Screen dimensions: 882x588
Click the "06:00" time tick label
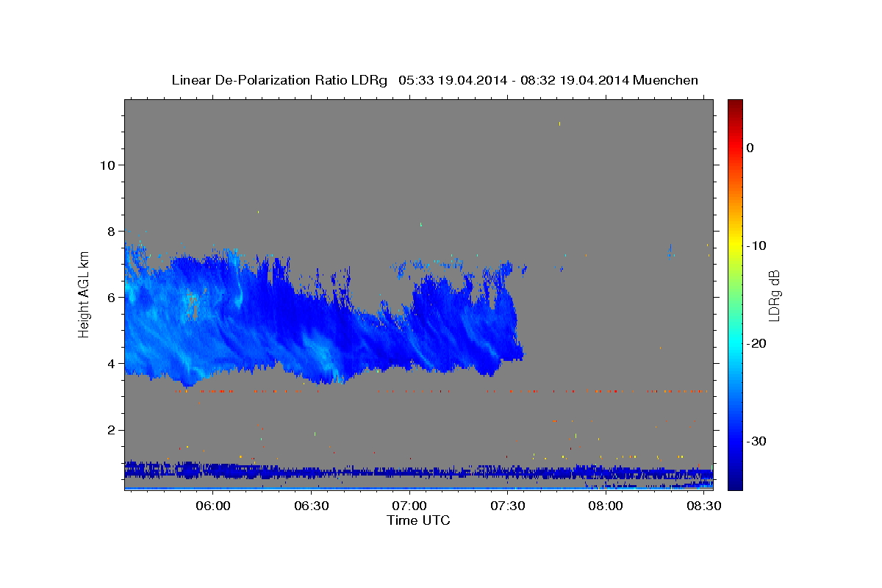214,506
